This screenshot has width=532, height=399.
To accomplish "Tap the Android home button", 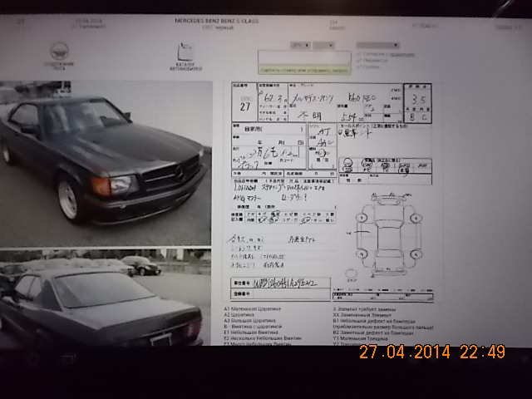I will pyautogui.click(x=32, y=358).
